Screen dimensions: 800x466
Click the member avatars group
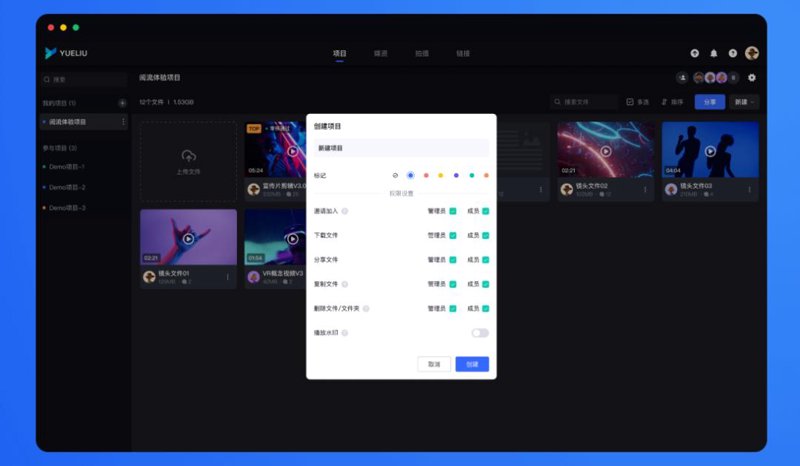[x=715, y=78]
